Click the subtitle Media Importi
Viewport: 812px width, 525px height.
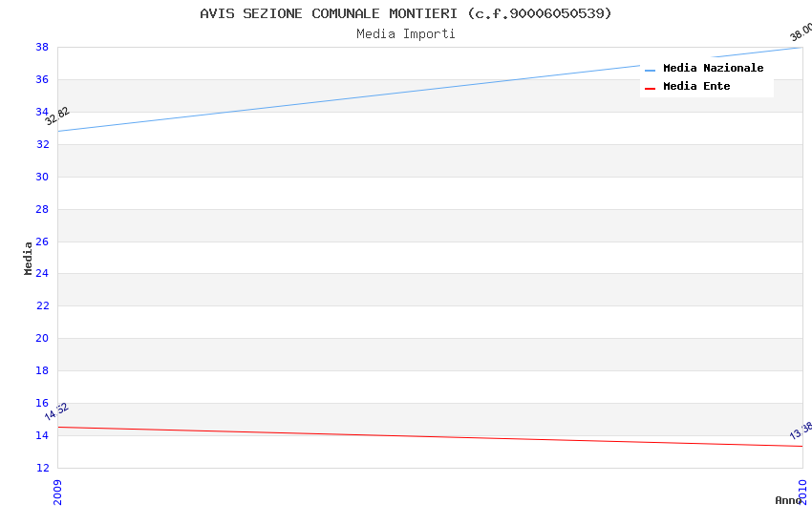click(405, 34)
